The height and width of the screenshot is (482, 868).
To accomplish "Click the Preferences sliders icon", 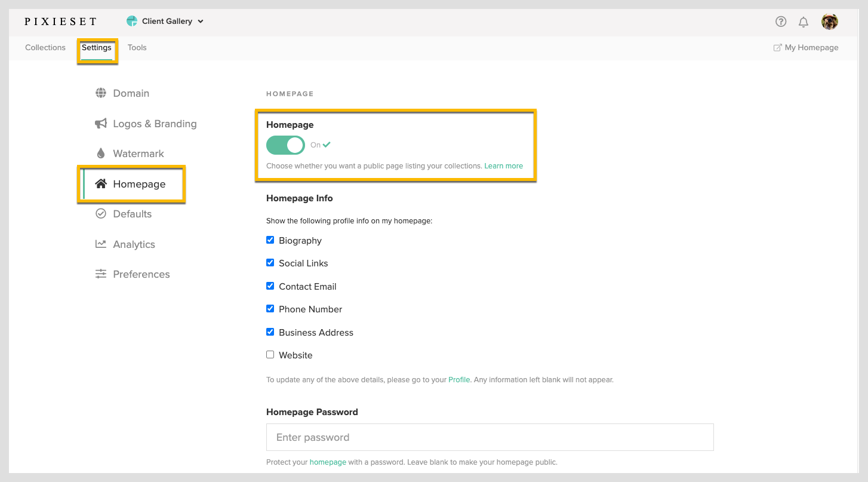I will (x=101, y=274).
